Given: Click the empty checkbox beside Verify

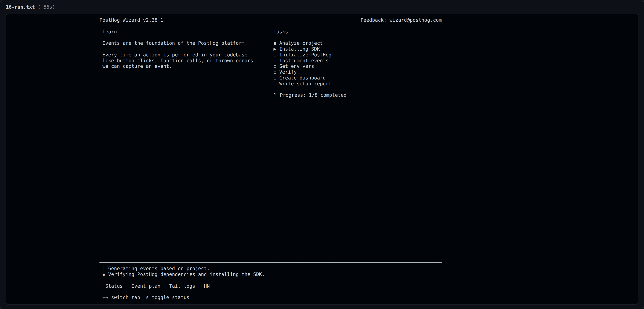Looking at the screenshot, I should 275,72.
